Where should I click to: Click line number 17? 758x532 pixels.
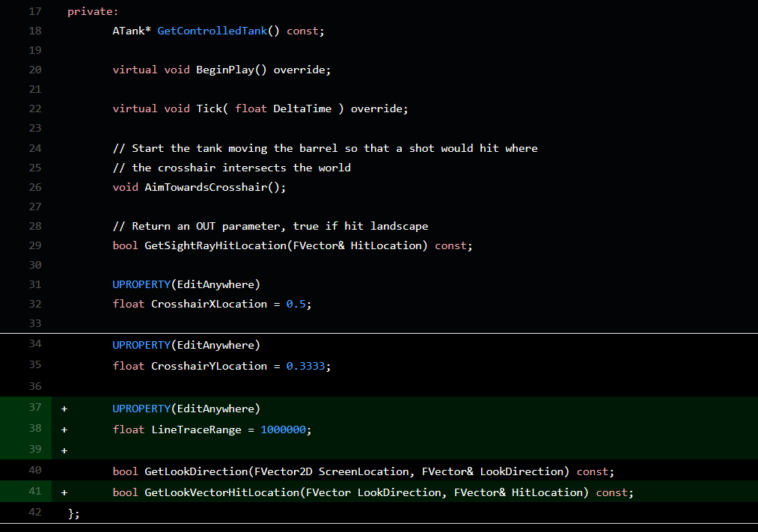click(34, 11)
